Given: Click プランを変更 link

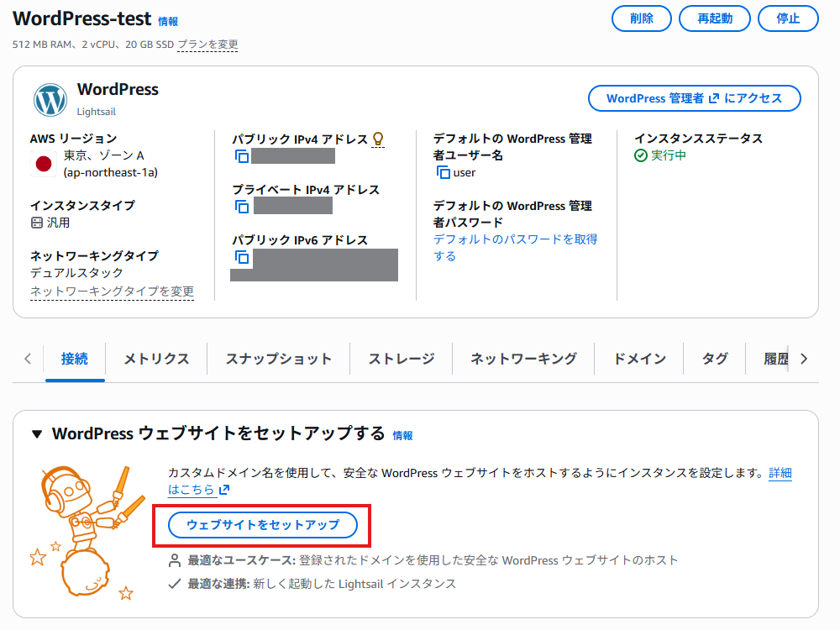Looking at the screenshot, I should [x=207, y=45].
